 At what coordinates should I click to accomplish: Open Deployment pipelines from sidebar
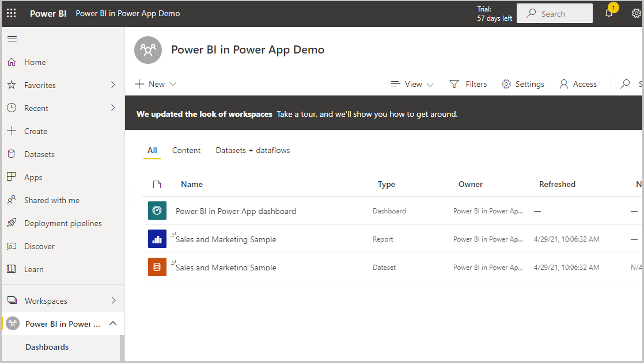click(x=63, y=223)
